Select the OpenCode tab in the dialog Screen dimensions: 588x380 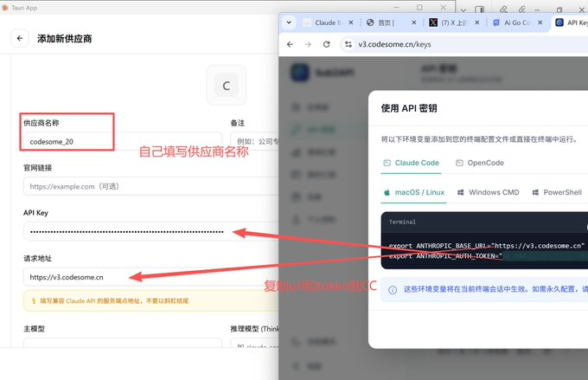480,163
